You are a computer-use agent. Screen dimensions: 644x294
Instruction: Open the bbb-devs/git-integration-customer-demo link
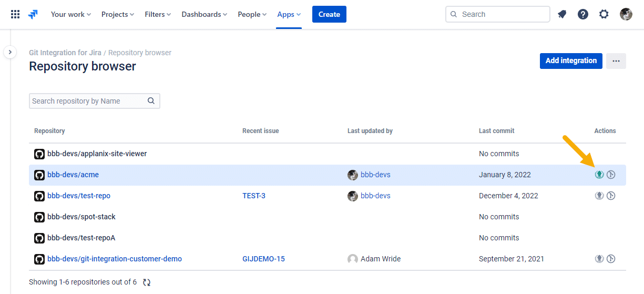[115, 259]
